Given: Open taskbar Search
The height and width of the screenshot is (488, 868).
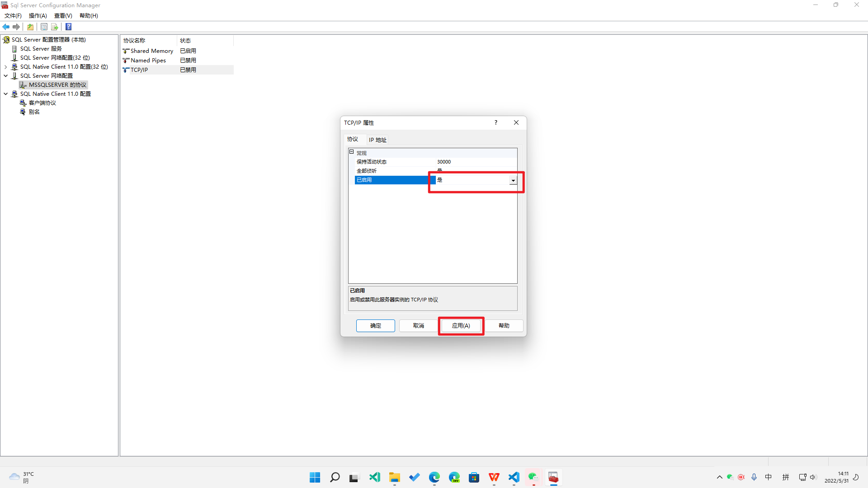Looking at the screenshot, I should tap(335, 477).
